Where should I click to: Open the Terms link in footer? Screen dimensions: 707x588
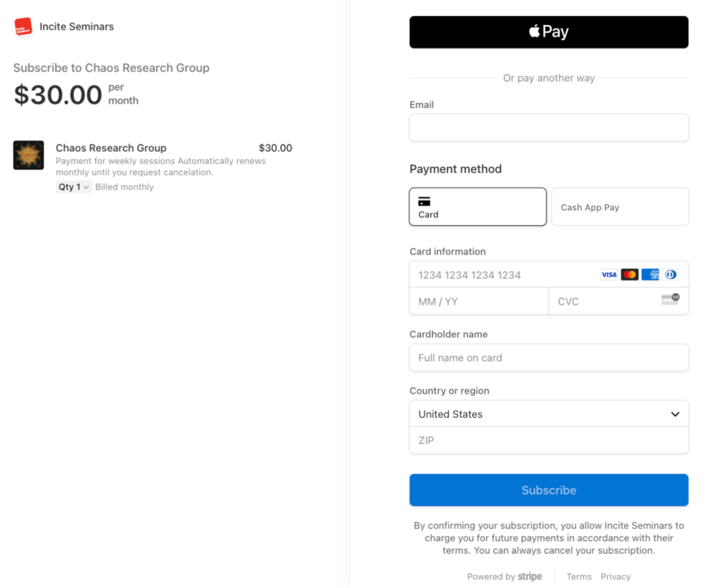click(x=579, y=576)
